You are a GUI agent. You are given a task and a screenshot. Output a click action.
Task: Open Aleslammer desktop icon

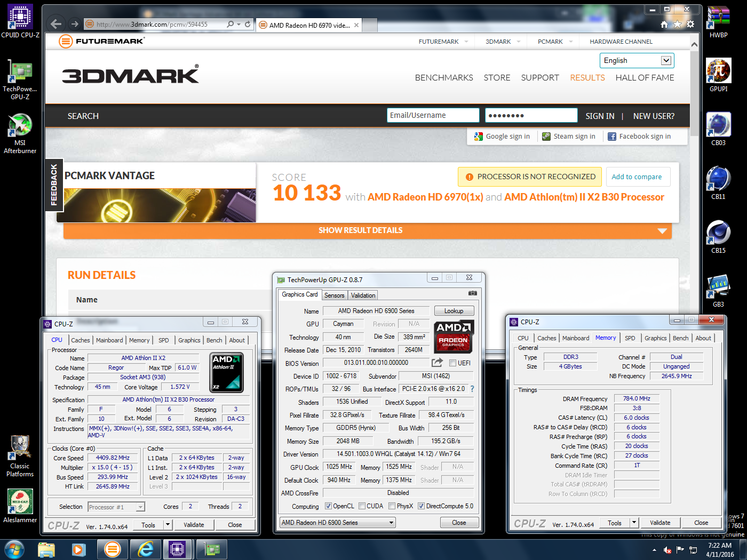(x=20, y=506)
